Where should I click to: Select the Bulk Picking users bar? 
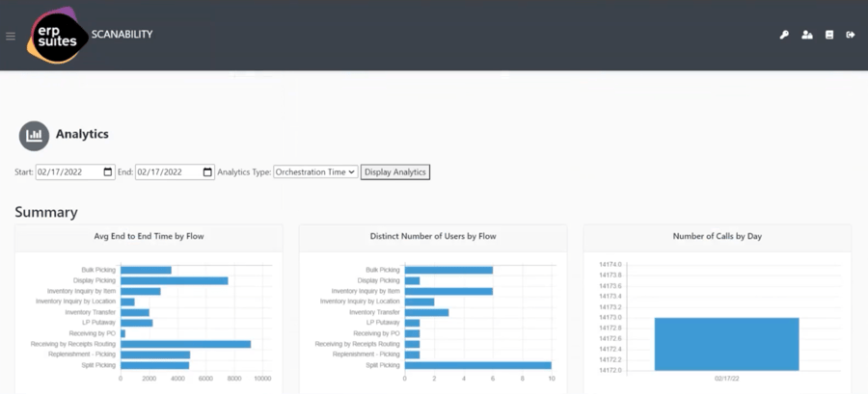448,270
